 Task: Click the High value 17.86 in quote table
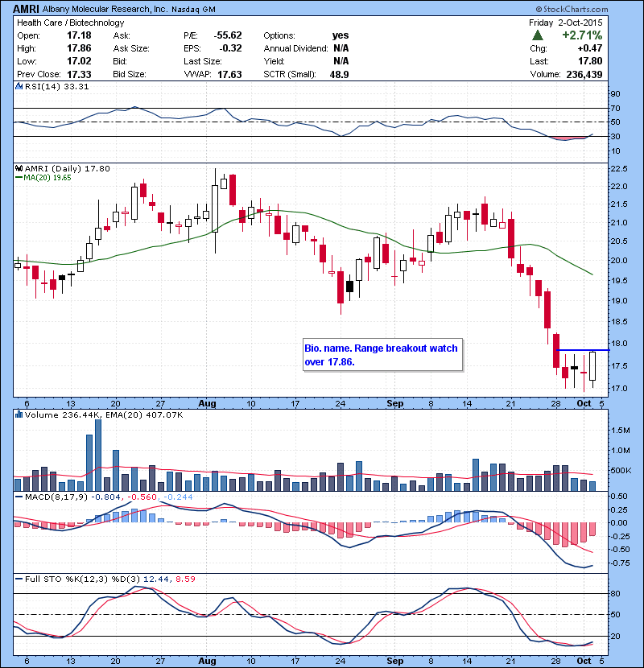tap(79, 48)
